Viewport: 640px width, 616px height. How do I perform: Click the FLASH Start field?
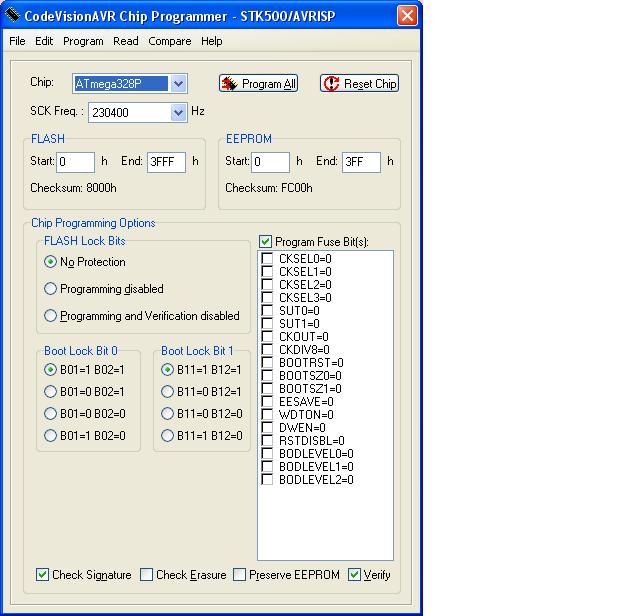[x=76, y=162]
